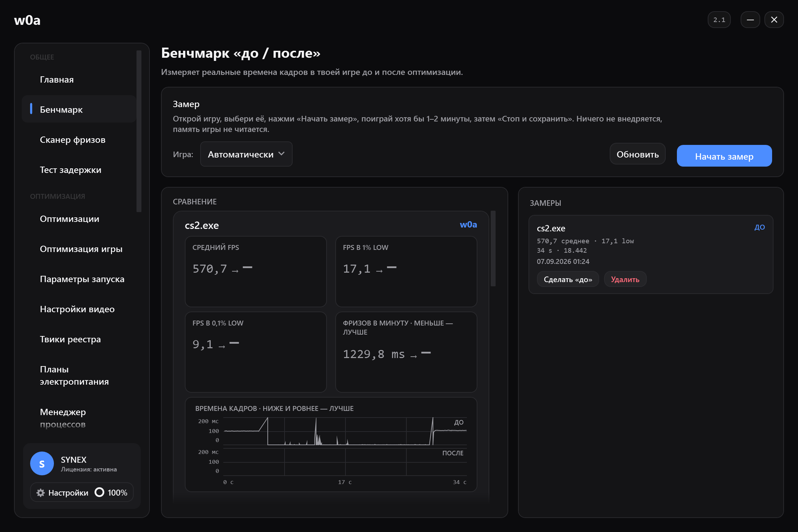Click FPS В 0,1% LOW value 9,1
The width and height of the screenshot is (798, 532).
(x=203, y=344)
